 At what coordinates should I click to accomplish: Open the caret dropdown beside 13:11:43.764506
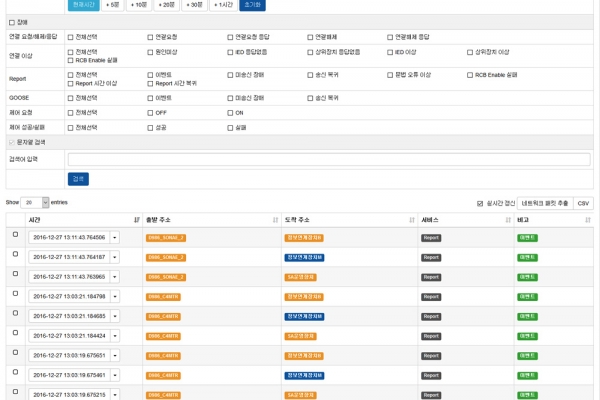114,237
